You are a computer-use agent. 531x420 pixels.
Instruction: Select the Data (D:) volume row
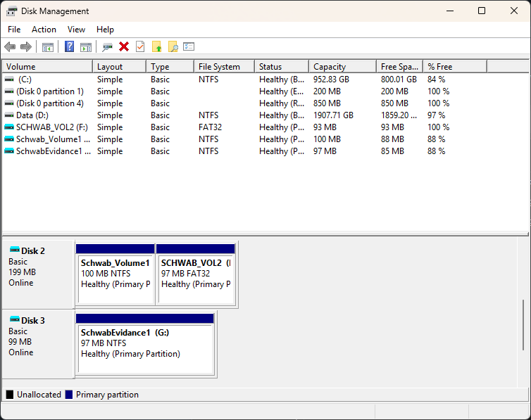pos(265,115)
